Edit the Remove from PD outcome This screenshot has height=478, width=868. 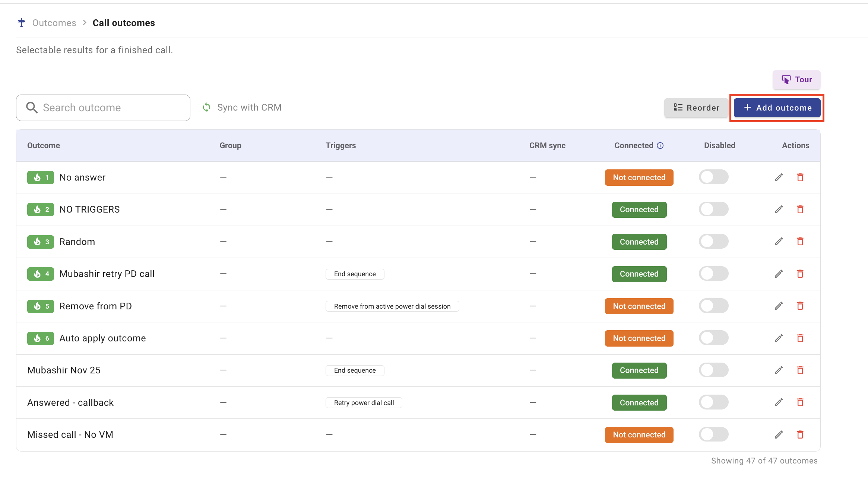click(x=779, y=306)
